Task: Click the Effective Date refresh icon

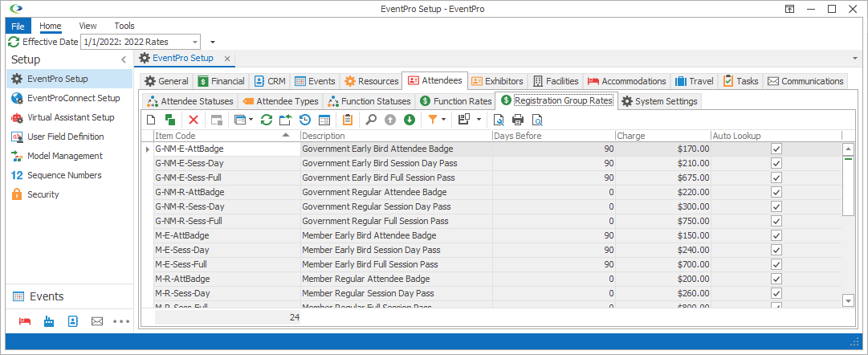Action: (14, 42)
